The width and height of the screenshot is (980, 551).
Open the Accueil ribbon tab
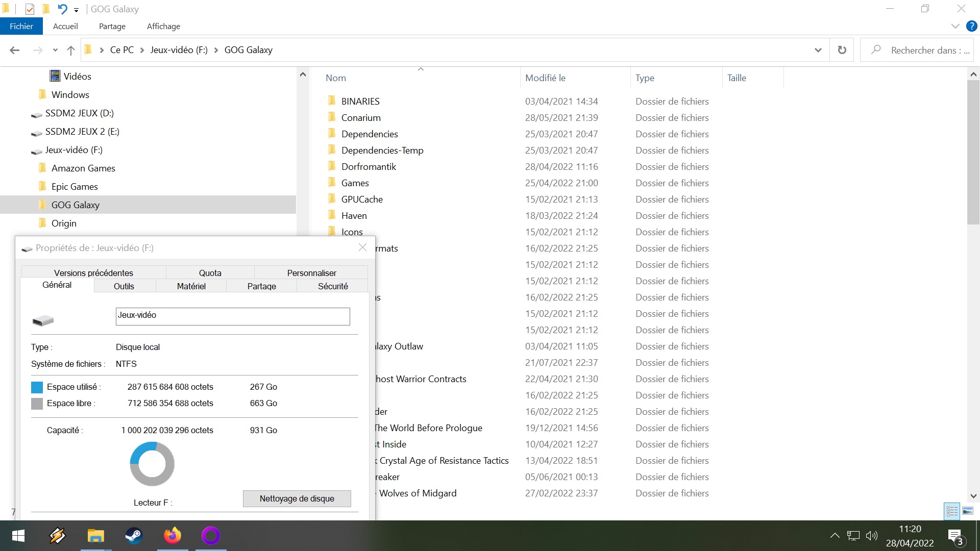click(x=65, y=26)
